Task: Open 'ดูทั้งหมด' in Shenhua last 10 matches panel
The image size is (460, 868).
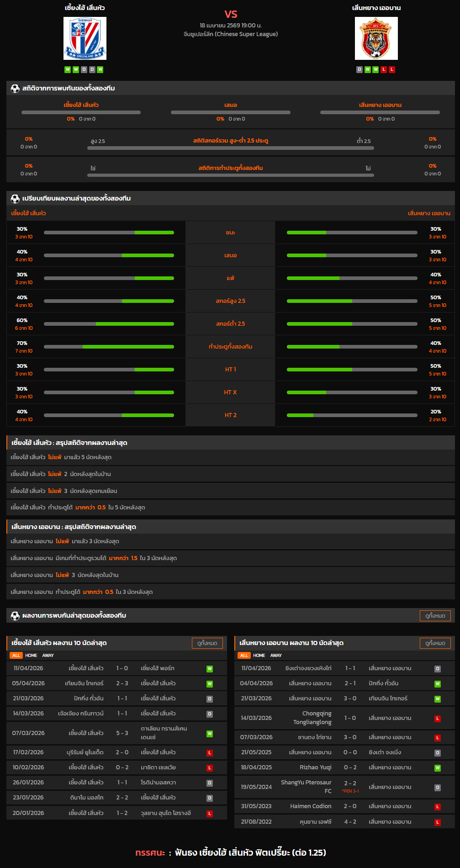Action: pos(207,643)
